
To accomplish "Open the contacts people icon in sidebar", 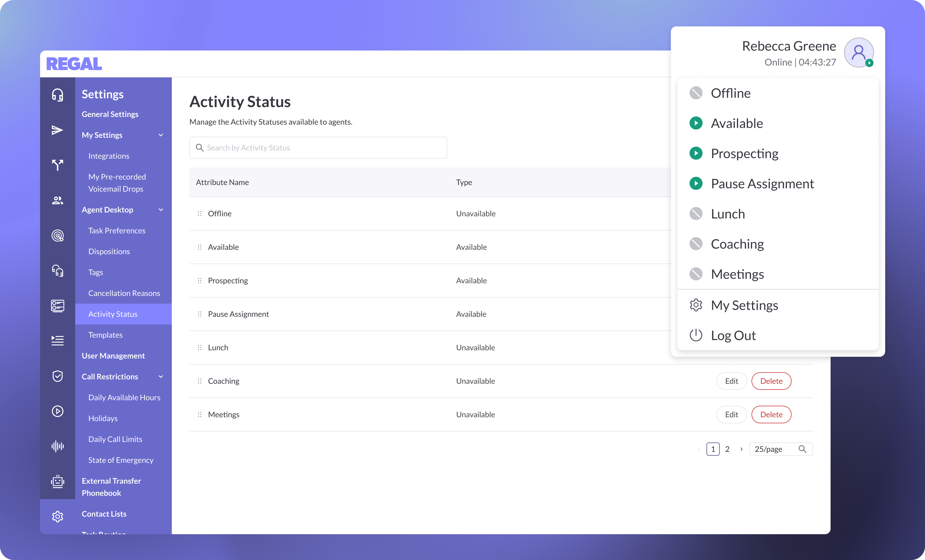I will pos(57,200).
